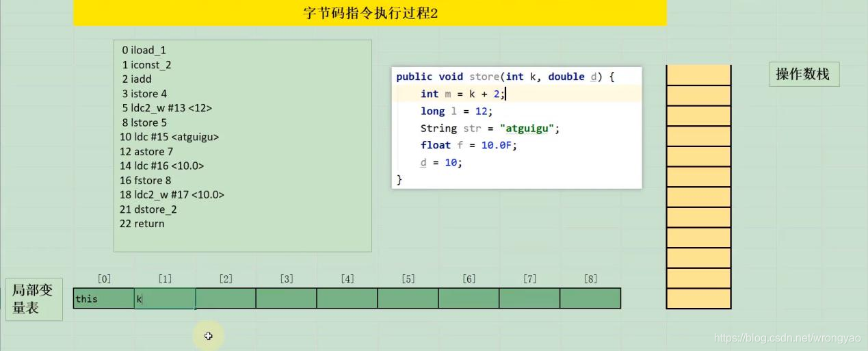The image size is (868, 351).
Task: Select bytecode line '2 iadd'
Action: (137, 79)
